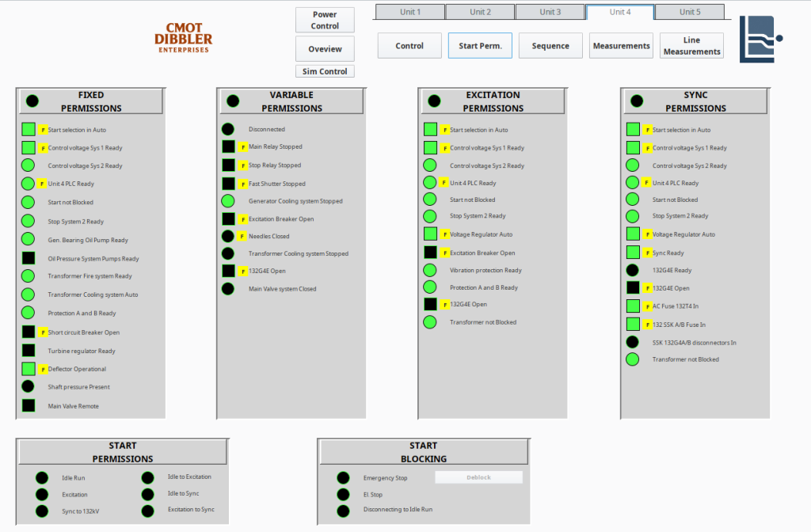The image size is (811, 532).
Task: Click the yellow F marker beside Needles Closed
Action: [243, 236]
